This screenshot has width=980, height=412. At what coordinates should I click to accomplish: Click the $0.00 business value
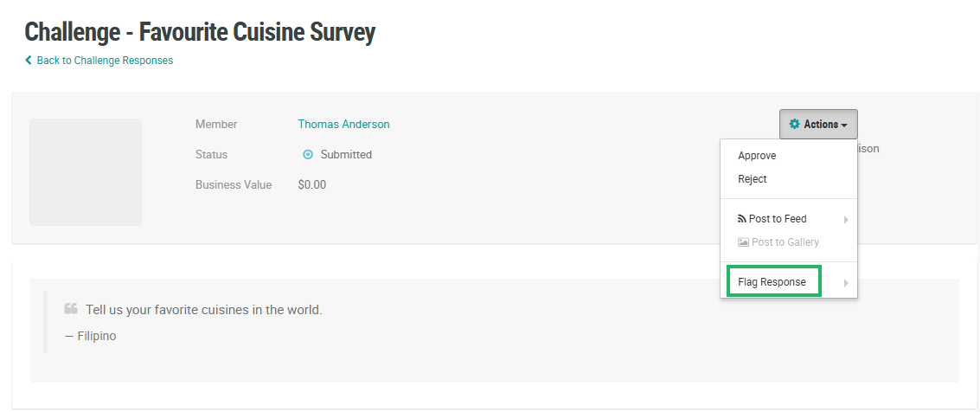(x=312, y=185)
